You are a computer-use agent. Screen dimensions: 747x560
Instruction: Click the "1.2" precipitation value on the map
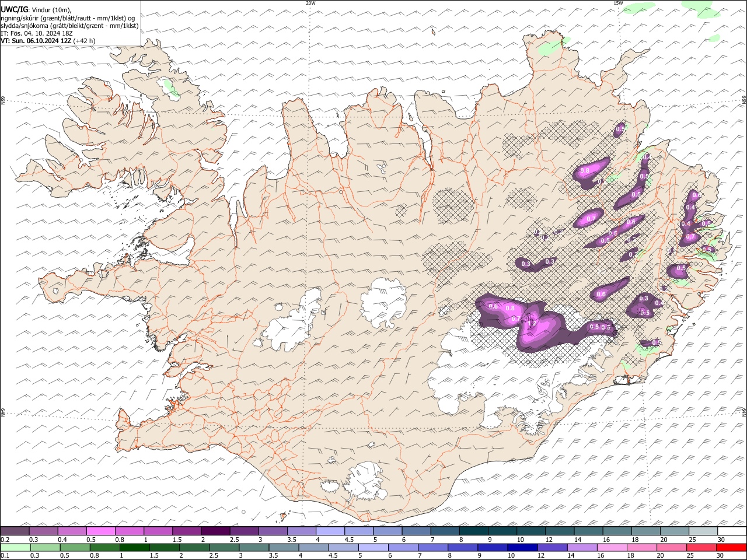[x=532, y=323]
